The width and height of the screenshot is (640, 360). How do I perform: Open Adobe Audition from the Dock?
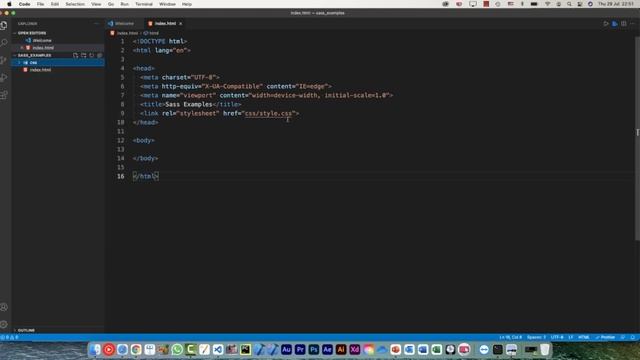(x=286, y=349)
